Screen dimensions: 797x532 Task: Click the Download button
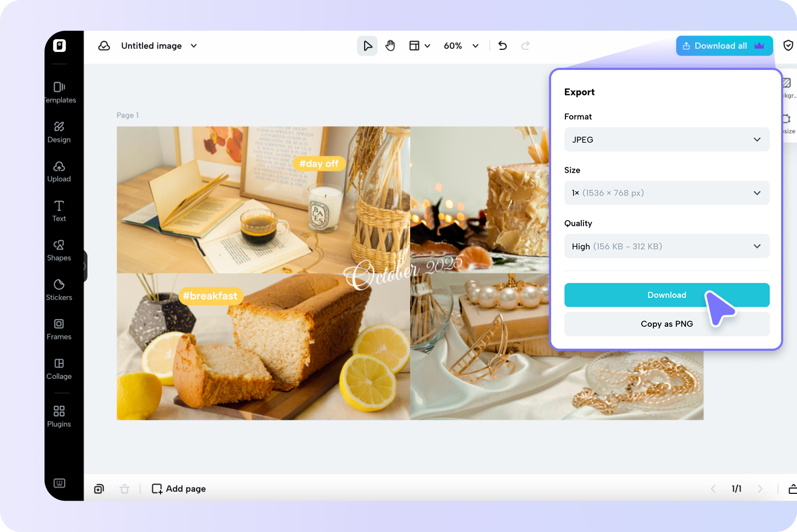point(667,295)
